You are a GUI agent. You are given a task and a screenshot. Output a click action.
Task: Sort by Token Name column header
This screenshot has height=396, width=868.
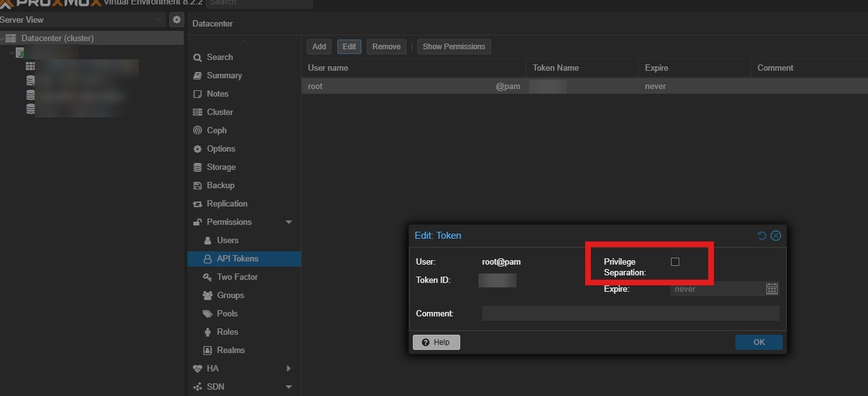tap(582, 68)
